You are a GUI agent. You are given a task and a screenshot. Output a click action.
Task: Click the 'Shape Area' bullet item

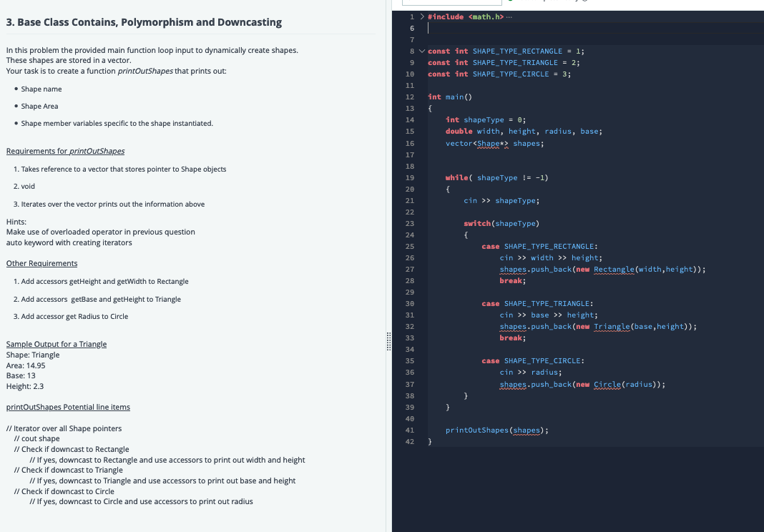[39, 107]
